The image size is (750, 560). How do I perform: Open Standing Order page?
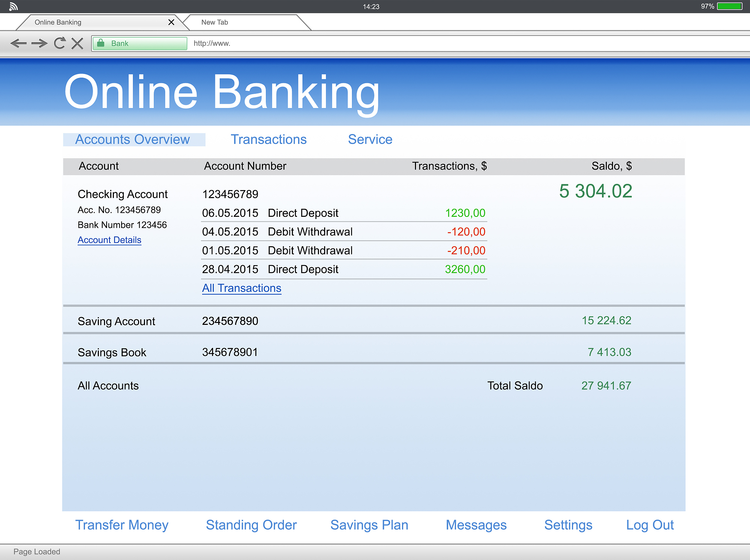coord(251,525)
